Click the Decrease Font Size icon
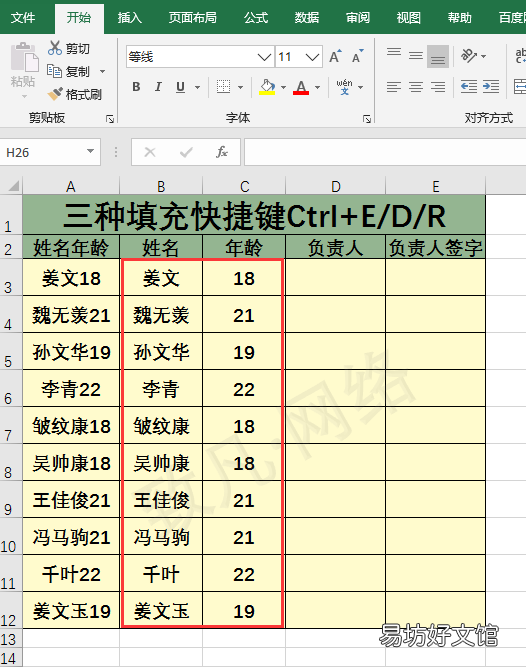This screenshot has width=526, height=667. tap(358, 57)
